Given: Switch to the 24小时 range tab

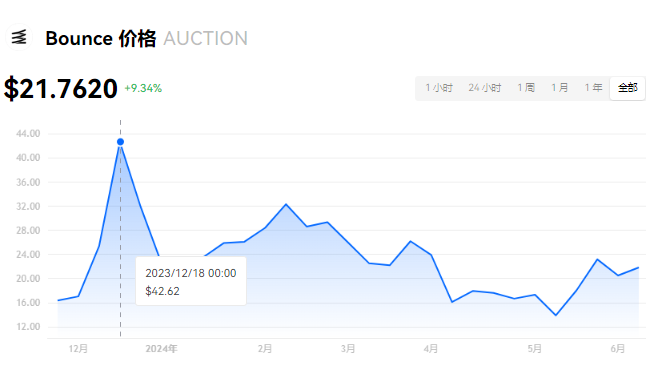Looking at the screenshot, I should [x=484, y=88].
